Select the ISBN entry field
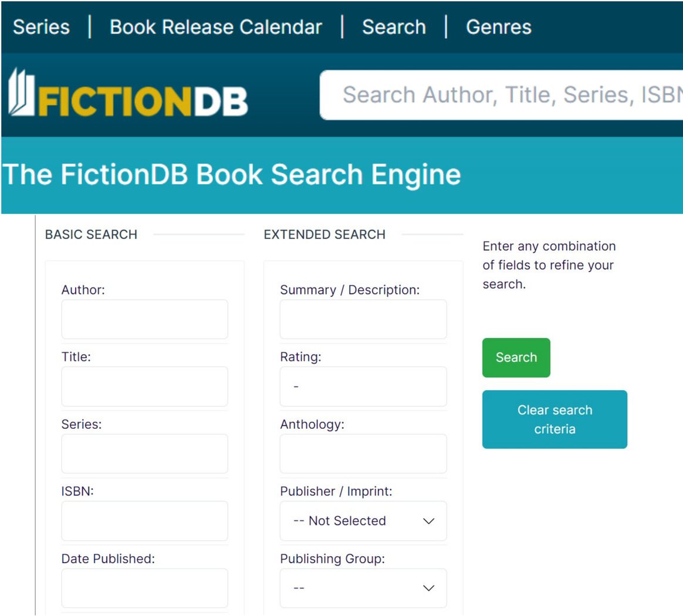This screenshot has height=616, width=683. 144,520
